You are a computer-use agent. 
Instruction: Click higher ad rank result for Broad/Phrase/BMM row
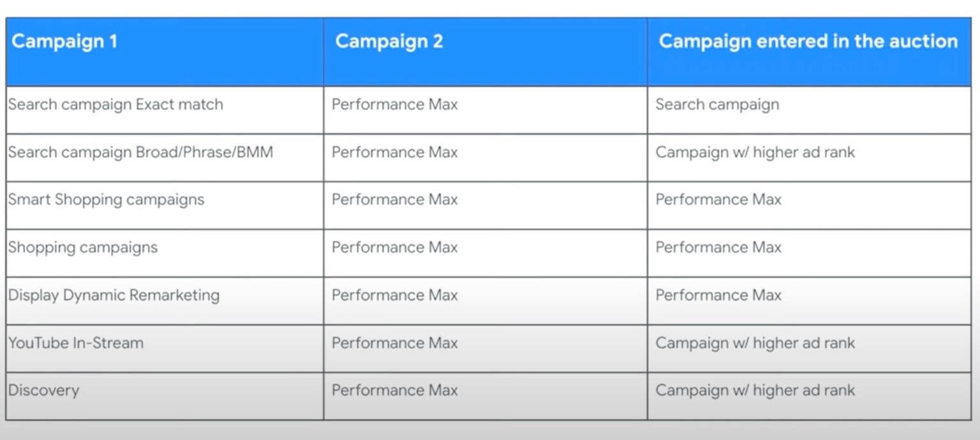[755, 153]
